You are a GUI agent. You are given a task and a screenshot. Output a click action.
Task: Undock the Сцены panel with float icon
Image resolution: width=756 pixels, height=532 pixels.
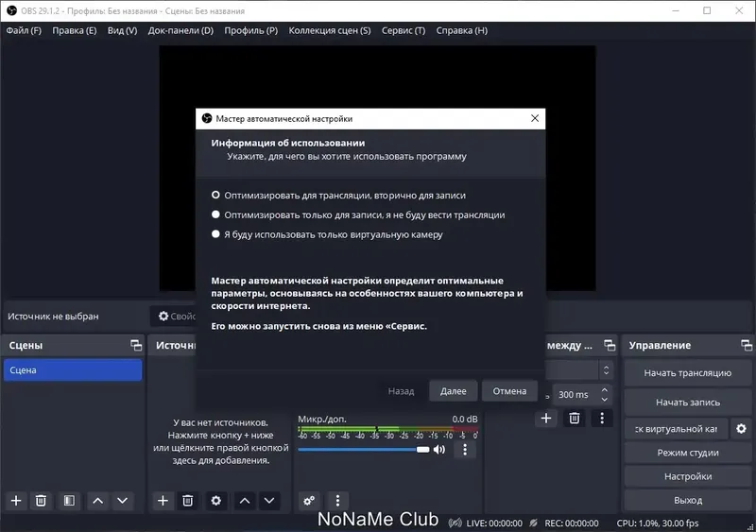pyautogui.click(x=136, y=345)
